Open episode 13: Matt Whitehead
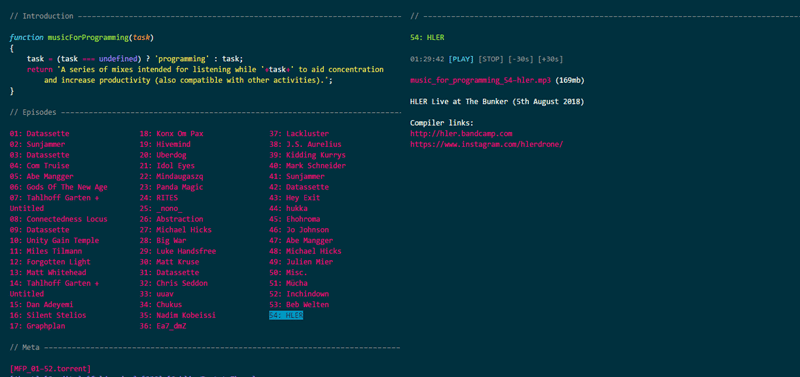Screen dimensions: 800x377 [x=48, y=273]
